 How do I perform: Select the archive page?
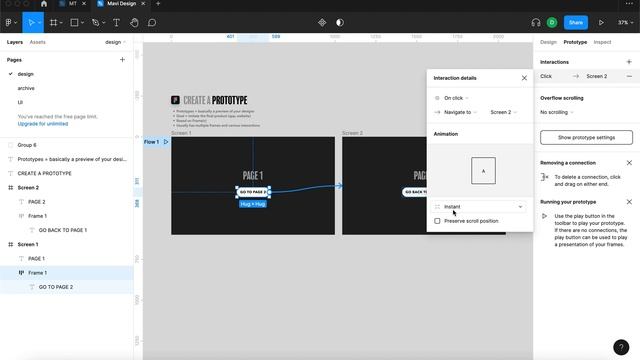click(26, 88)
